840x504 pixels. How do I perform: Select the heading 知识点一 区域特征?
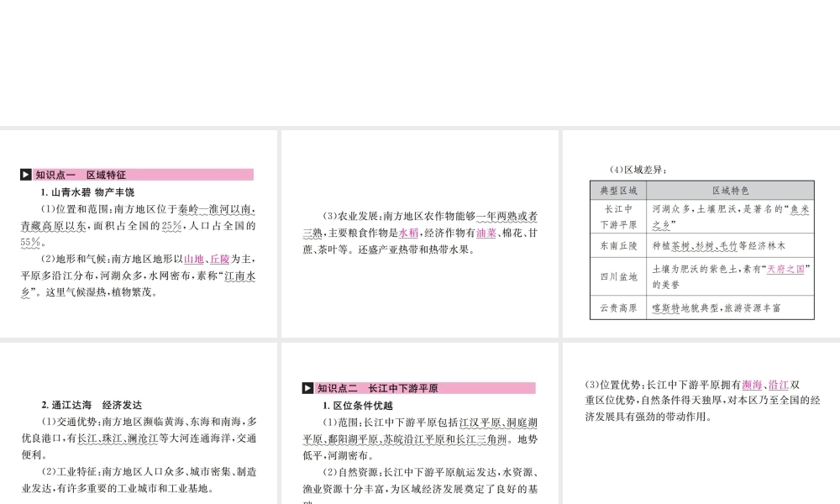(x=81, y=175)
